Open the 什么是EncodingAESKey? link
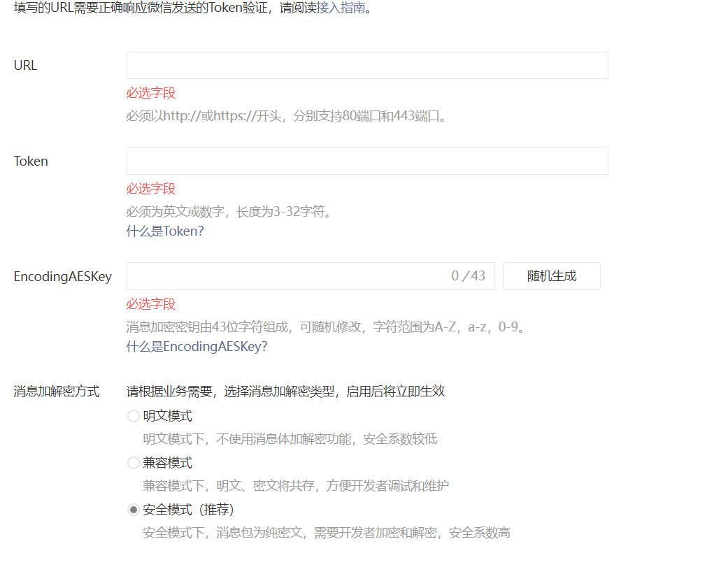Image resolution: width=728 pixels, height=567 pixels. [x=197, y=347]
